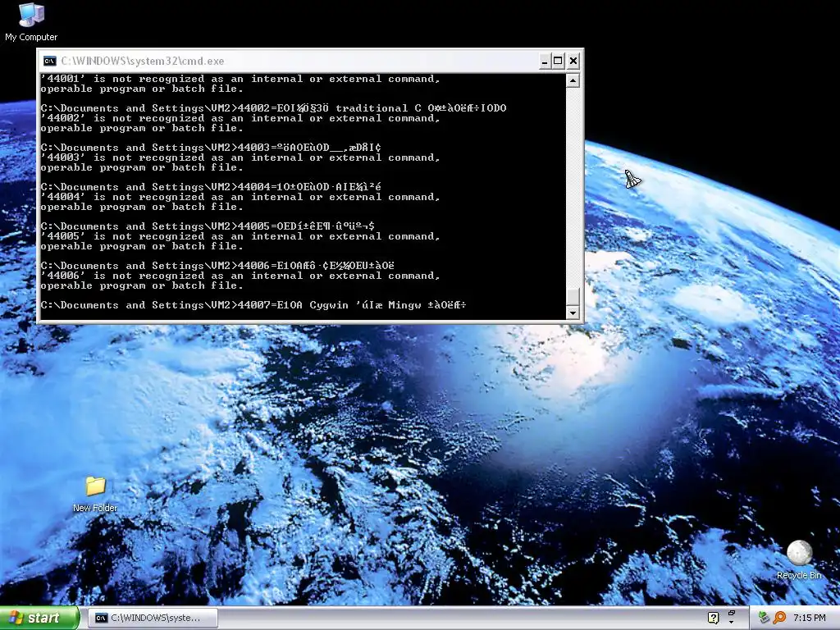Click the prompt line starting with 44006

tap(217, 266)
